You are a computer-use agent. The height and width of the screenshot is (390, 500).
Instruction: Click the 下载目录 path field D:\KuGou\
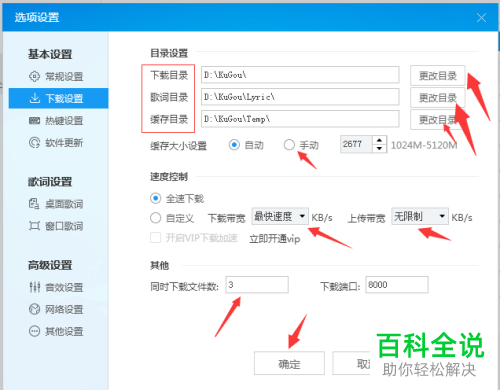point(300,75)
